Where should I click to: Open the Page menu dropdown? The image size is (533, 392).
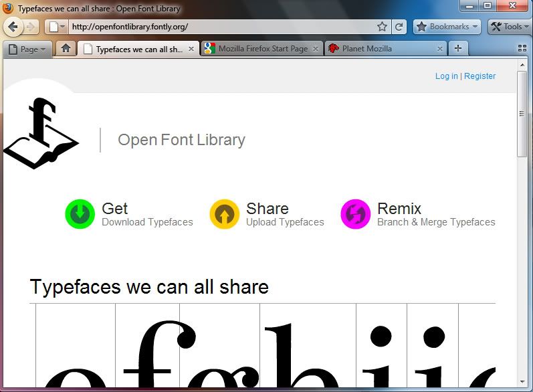click(x=28, y=50)
